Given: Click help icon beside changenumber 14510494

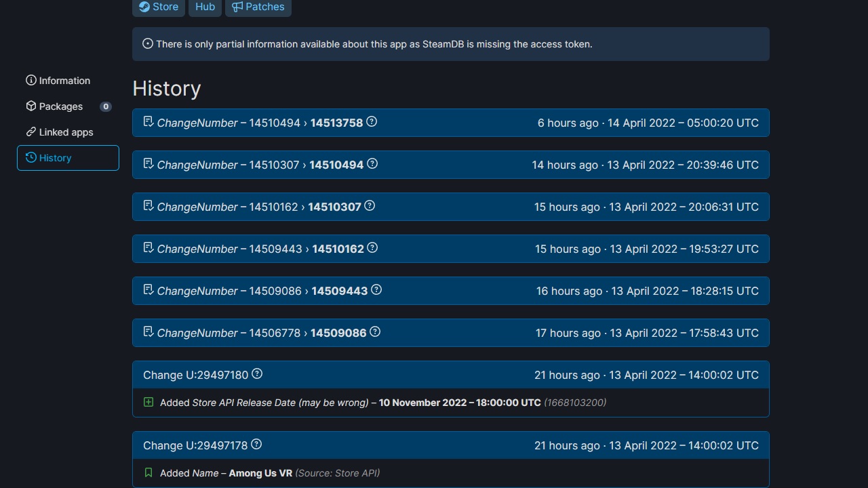Looking at the screenshot, I should [x=372, y=164].
